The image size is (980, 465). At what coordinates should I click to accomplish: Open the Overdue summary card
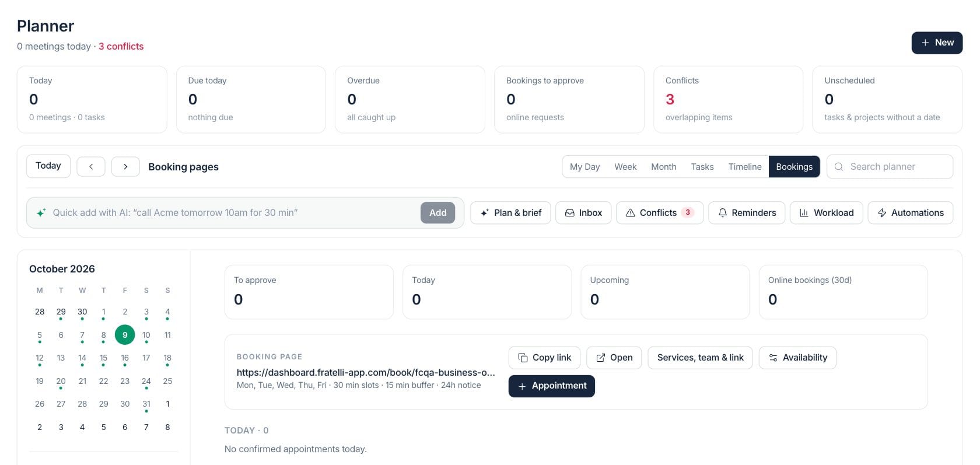click(410, 100)
